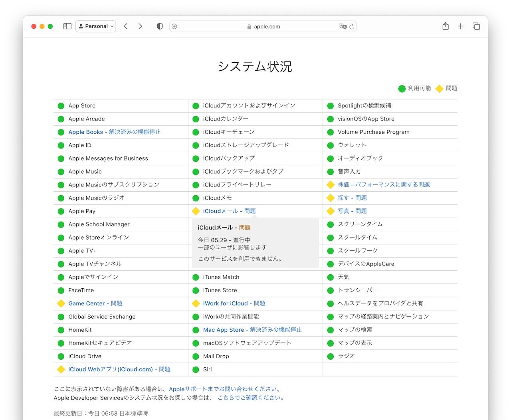Open 株価 - パフォーマンスに関する問題 link
The height and width of the screenshot is (420, 511).
point(384,185)
